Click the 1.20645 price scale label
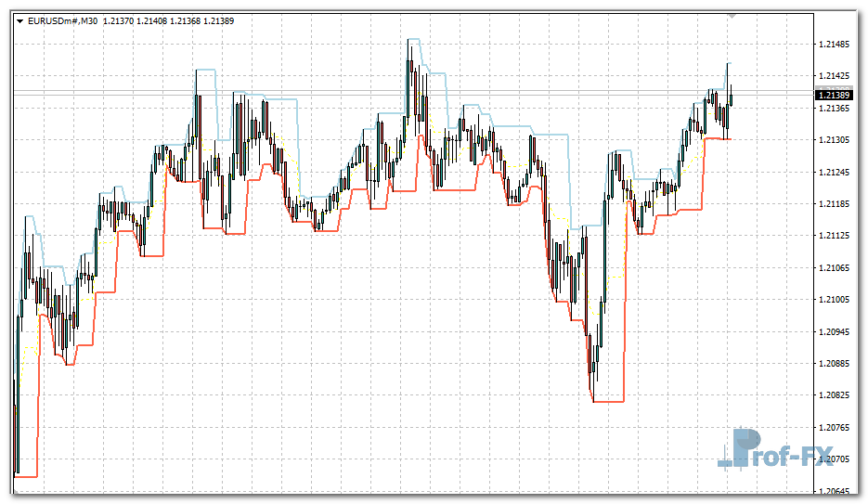This screenshot has width=868, height=504. tap(835, 491)
